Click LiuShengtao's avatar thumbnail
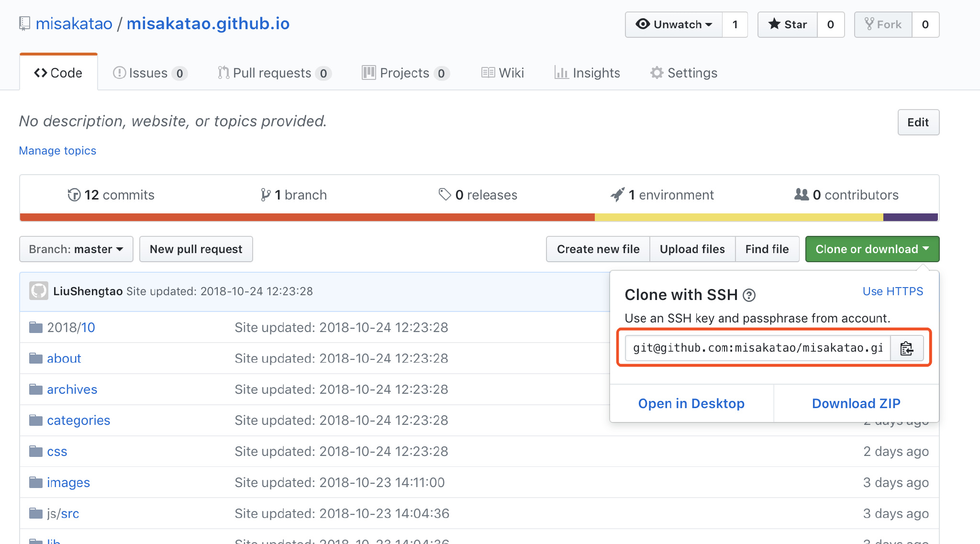Screen dimensions: 980x544 click(x=39, y=291)
